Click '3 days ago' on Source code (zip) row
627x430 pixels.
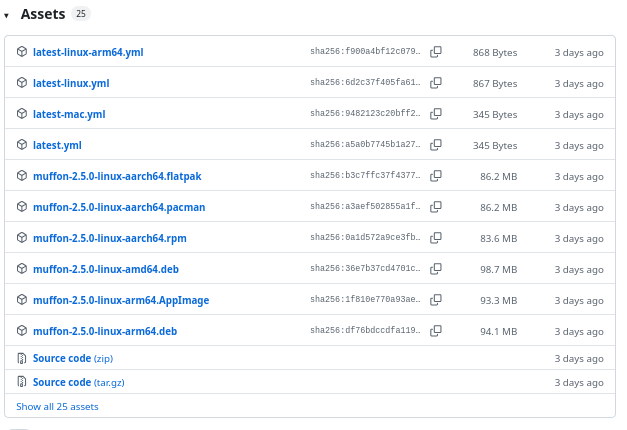pyautogui.click(x=579, y=359)
